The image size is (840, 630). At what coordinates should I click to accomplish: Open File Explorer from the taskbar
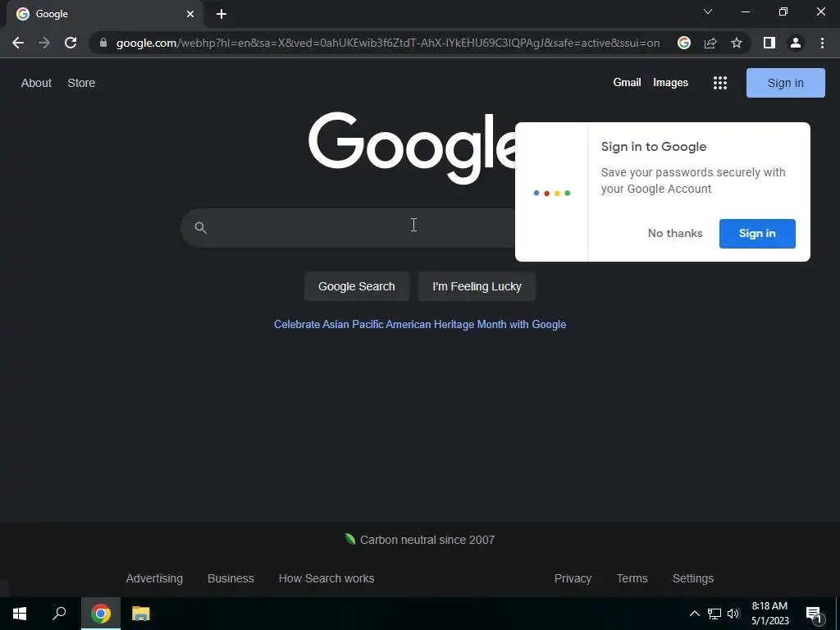[141, 614]
